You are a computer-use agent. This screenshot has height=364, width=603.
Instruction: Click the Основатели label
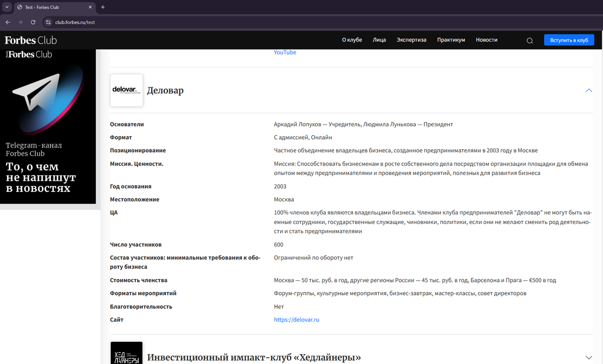(127, 124)
